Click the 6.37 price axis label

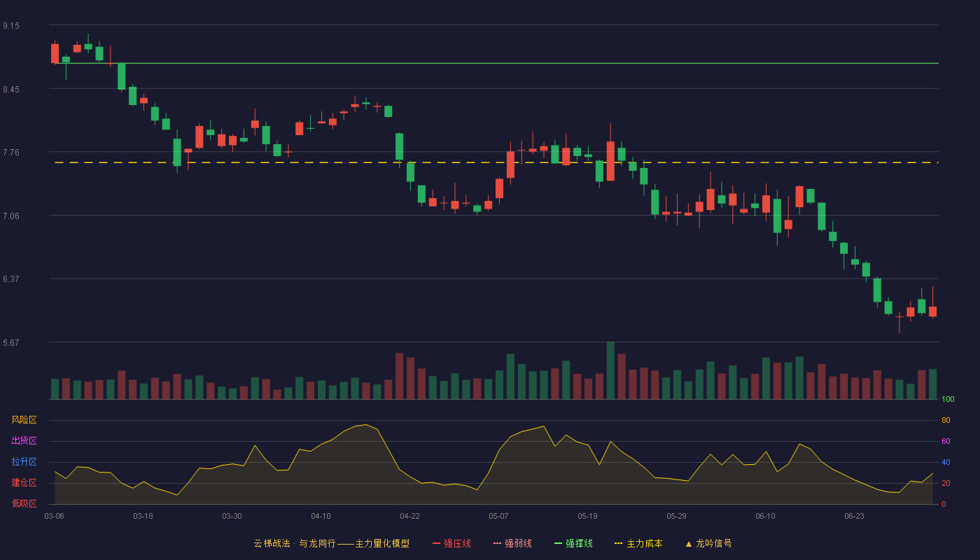[x=11, y=279]
